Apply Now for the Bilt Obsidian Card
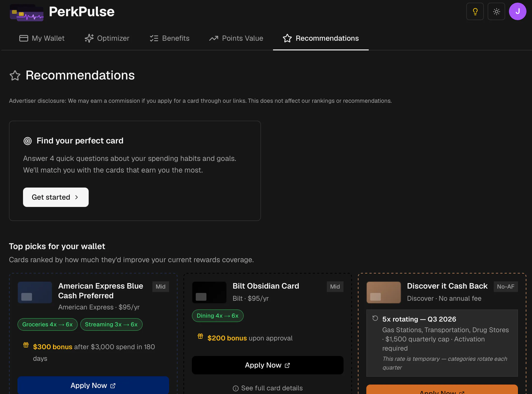This screenshot has width=532, height=394. coord(268,365)
